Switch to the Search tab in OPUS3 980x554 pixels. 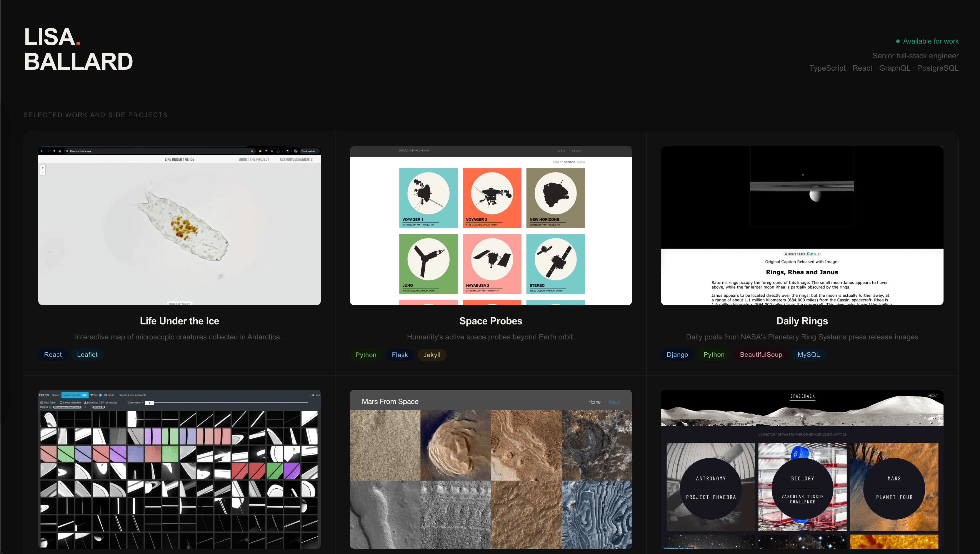(x=56, y=395)
